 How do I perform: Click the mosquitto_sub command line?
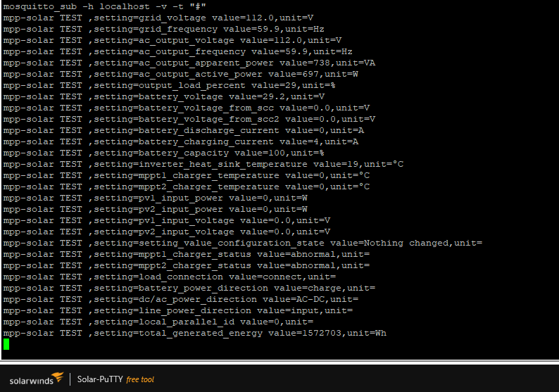[104, 6]
